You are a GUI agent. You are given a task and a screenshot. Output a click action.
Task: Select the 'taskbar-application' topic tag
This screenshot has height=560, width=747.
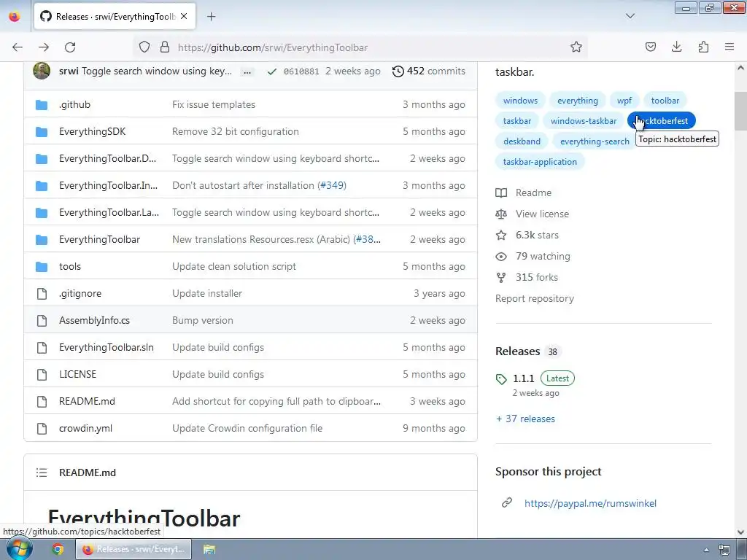pos(540,162)
